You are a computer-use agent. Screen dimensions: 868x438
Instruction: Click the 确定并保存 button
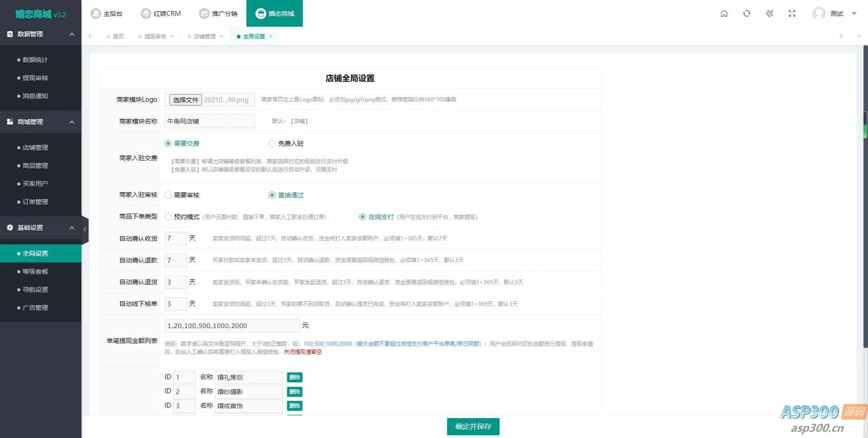(473, 426)
